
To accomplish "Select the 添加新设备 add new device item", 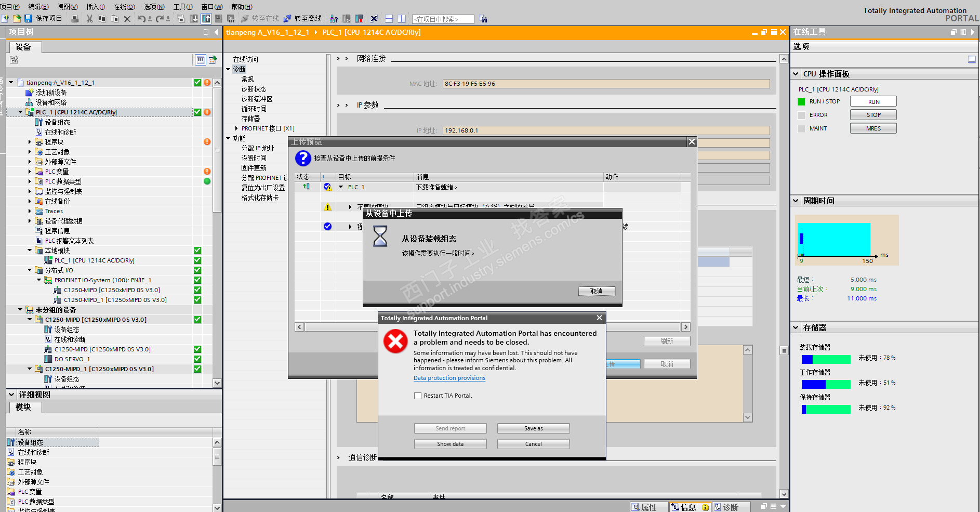I will (x=51, y=93).
